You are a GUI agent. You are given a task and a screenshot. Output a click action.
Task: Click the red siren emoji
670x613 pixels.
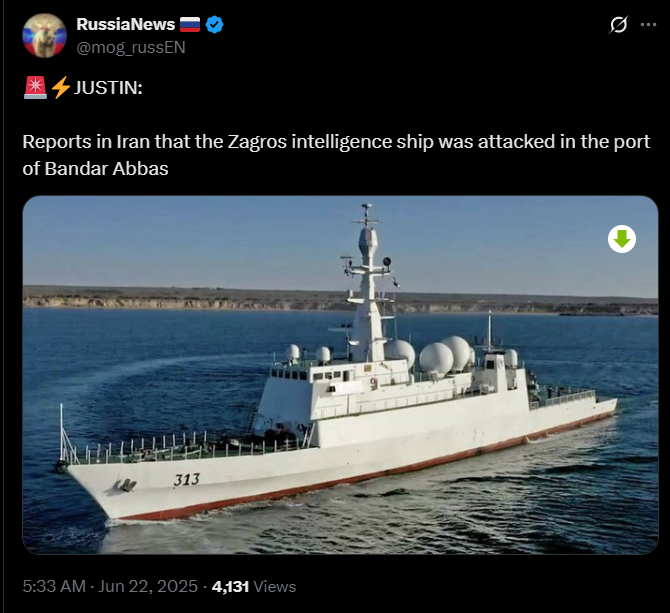pyautogui.click(x=35, y=88)
